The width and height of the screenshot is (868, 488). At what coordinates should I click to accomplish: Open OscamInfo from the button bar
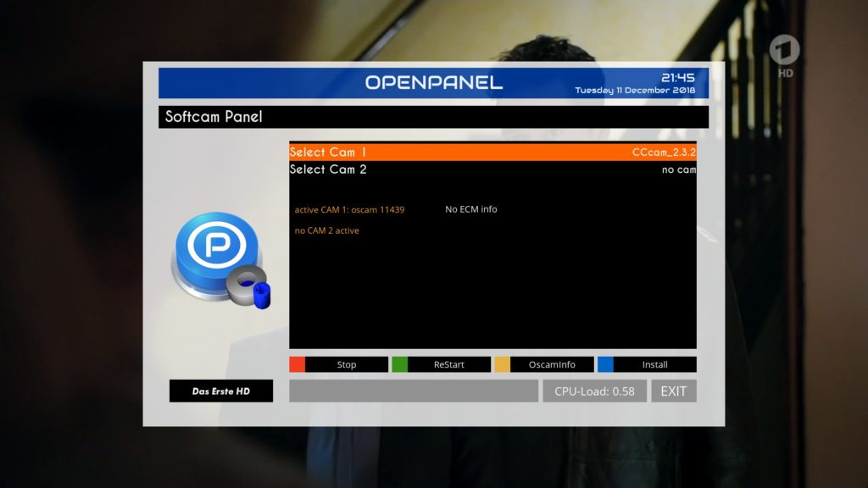[553, 364]
